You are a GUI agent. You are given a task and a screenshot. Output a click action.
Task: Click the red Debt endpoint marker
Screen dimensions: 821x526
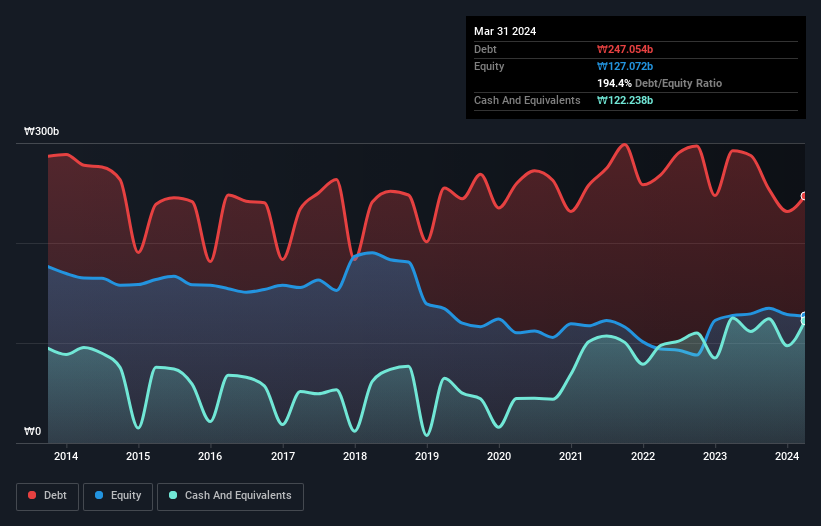click(804, 196)
